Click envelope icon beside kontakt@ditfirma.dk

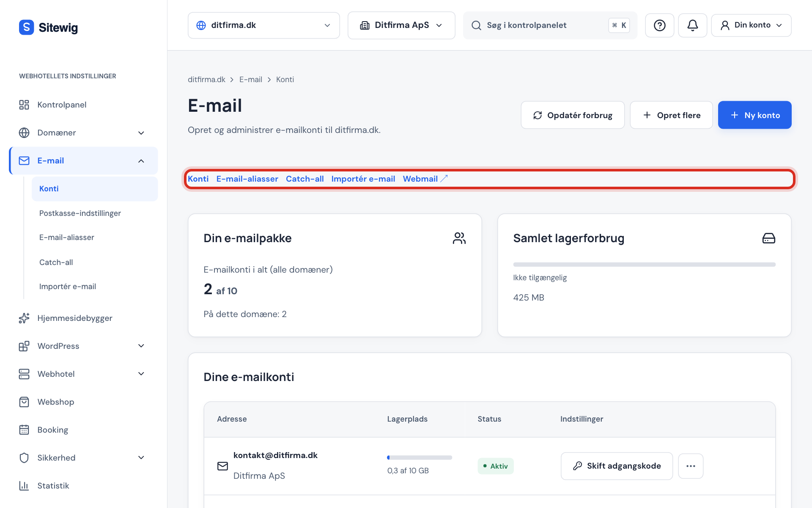[x=222, y=466]
